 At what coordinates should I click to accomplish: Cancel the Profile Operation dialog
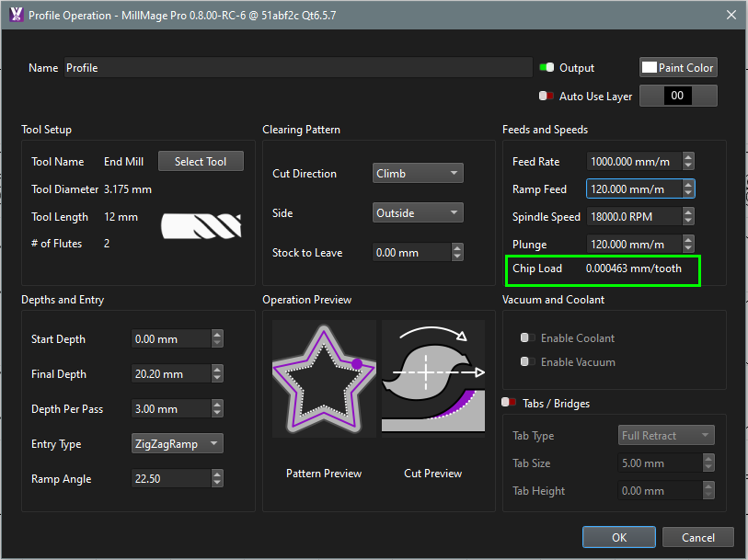[x=698, y=537]
